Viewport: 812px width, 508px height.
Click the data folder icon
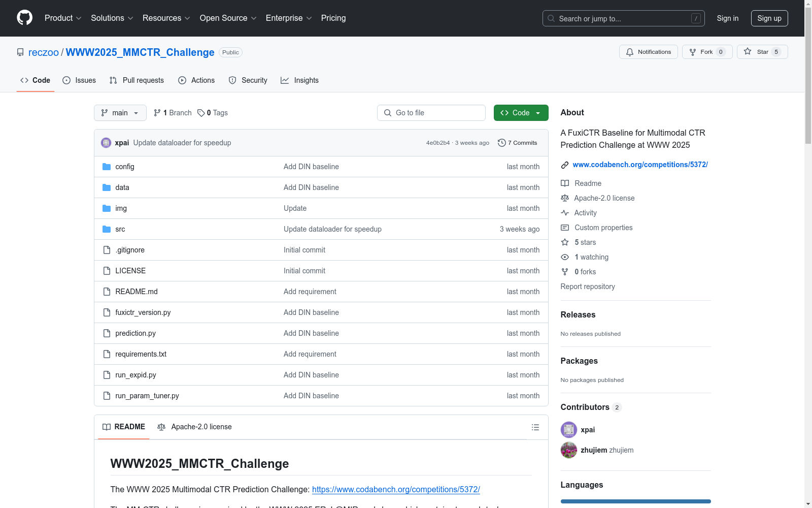coord(107,187)
